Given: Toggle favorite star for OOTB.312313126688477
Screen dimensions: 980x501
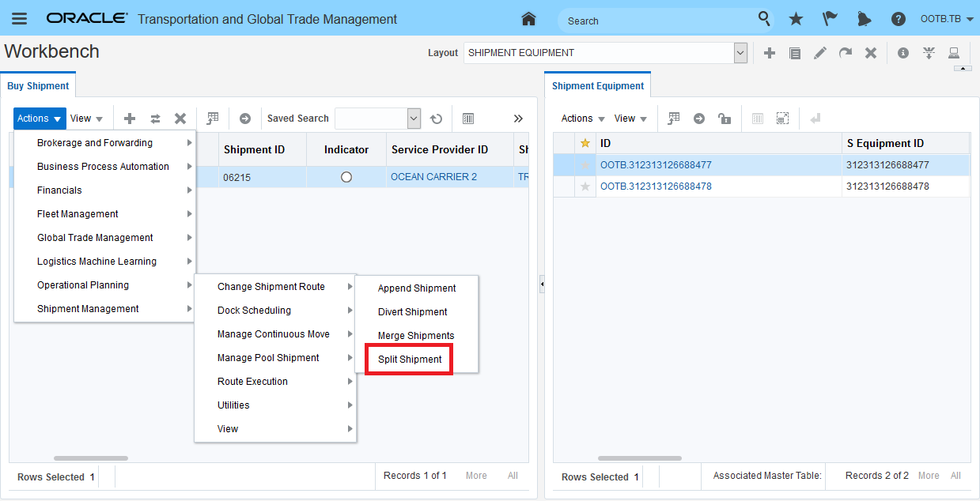Looking at the screenshot, I should (x=585, y=165).
